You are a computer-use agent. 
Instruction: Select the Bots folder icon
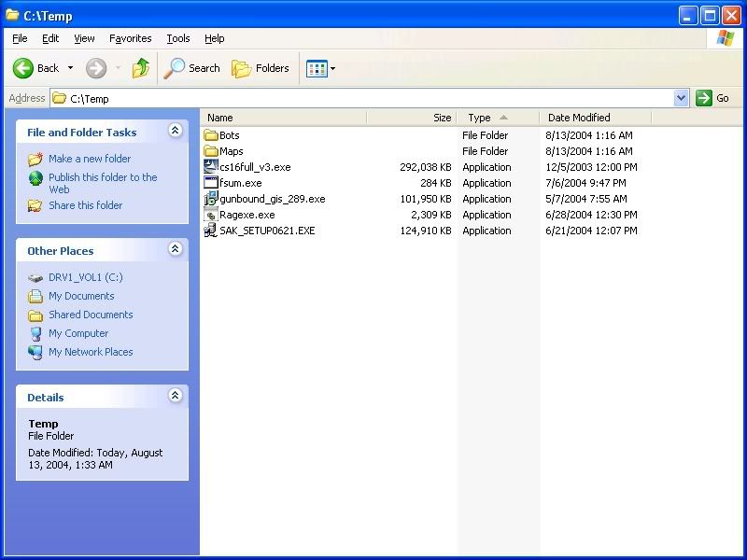[211, 135]
